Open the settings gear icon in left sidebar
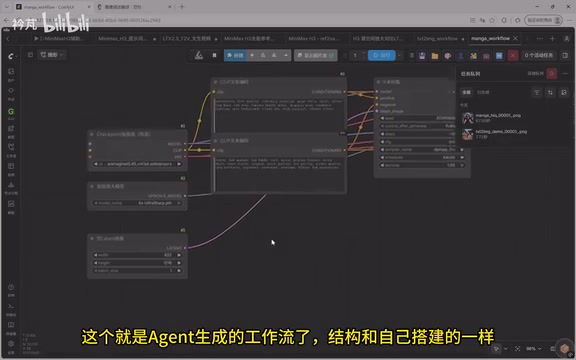576x360 pixels. (11, 343)
